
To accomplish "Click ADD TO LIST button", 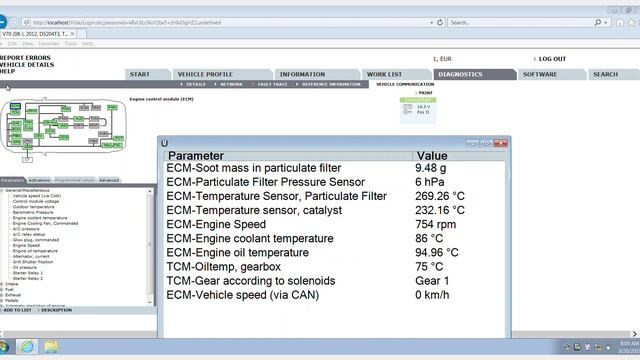I will click(17, 310).
